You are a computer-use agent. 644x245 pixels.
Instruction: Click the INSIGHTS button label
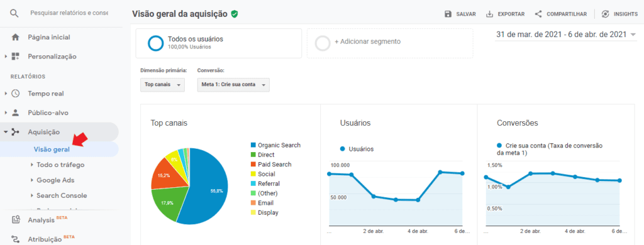click(626, 14)
